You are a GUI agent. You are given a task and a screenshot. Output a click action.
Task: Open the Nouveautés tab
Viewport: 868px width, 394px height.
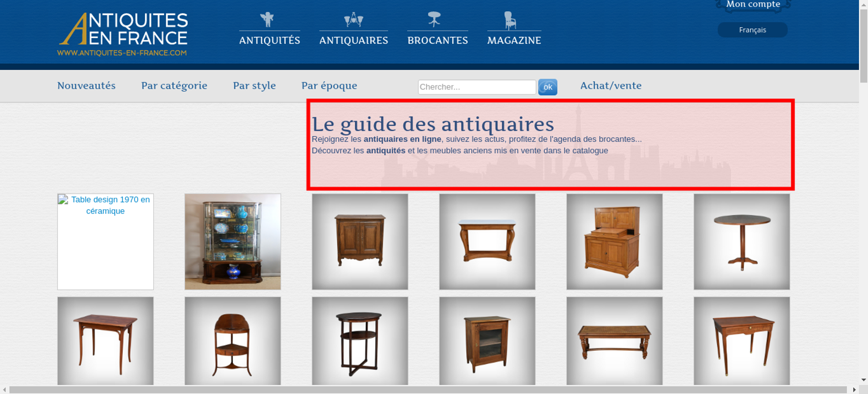point(86,85)
